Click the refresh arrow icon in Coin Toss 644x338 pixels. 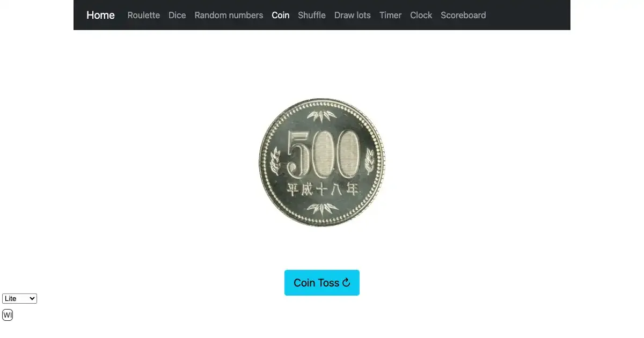(346, 283)
